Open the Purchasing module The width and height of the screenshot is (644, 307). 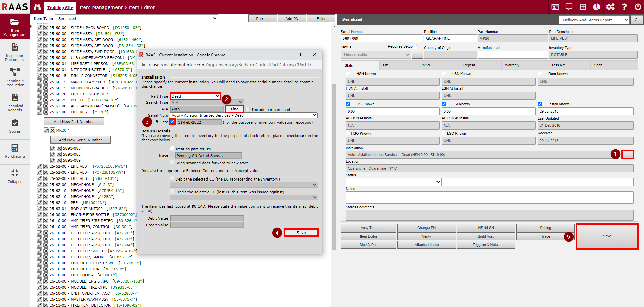[x=15, y=151]
